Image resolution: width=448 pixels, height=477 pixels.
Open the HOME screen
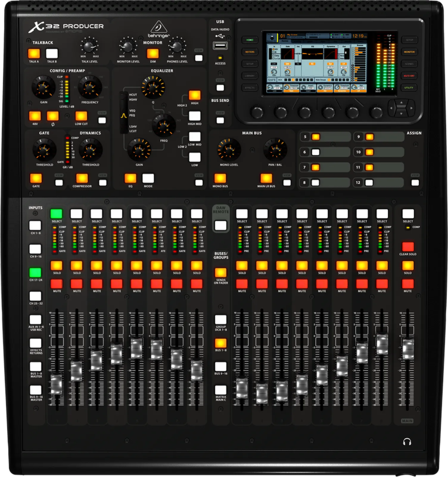coord(250,40)
